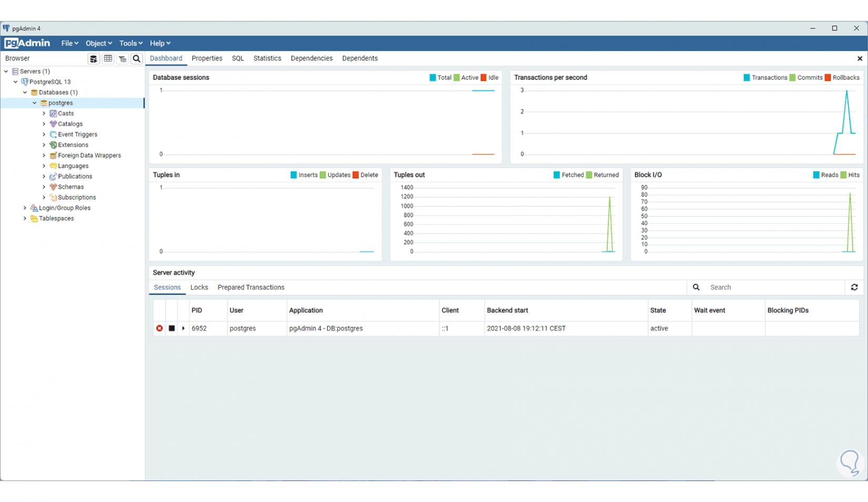The height and width of the screenshot is (502, 868).
Task: Open the Dependents tab
Action: tap(360, 58)
